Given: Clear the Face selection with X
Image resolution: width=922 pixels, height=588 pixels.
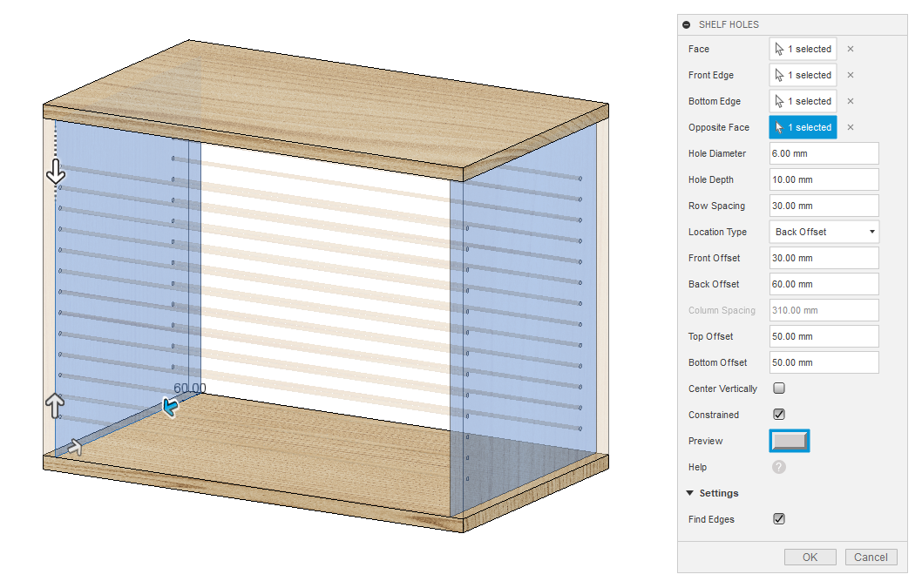Looking at the screenshot, I should pyautogui.click(x=851, y=50).
